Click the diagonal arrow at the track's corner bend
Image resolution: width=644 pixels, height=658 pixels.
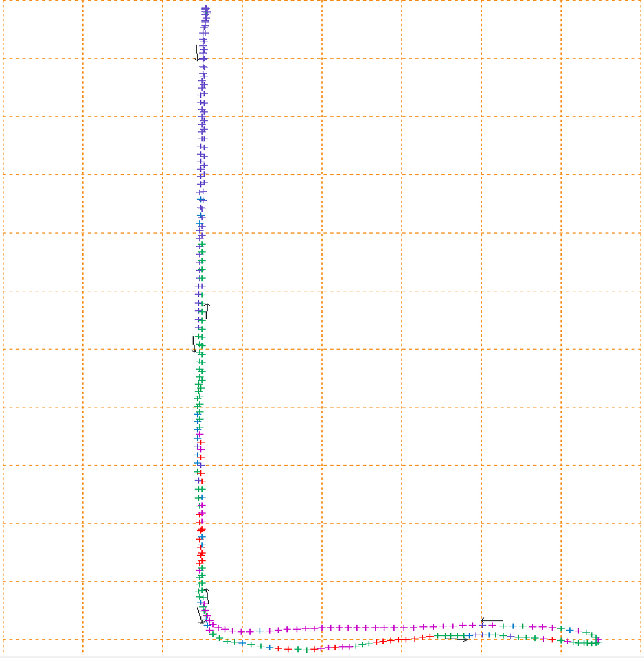(x=200, y=615)
